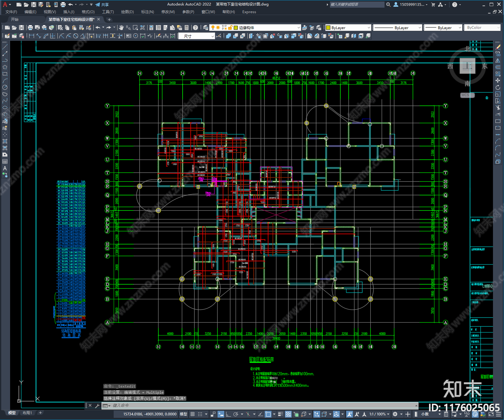The image size is (504, 420).
Task: Click the yellow ByLayer color swatch
Action: (328, 28)
